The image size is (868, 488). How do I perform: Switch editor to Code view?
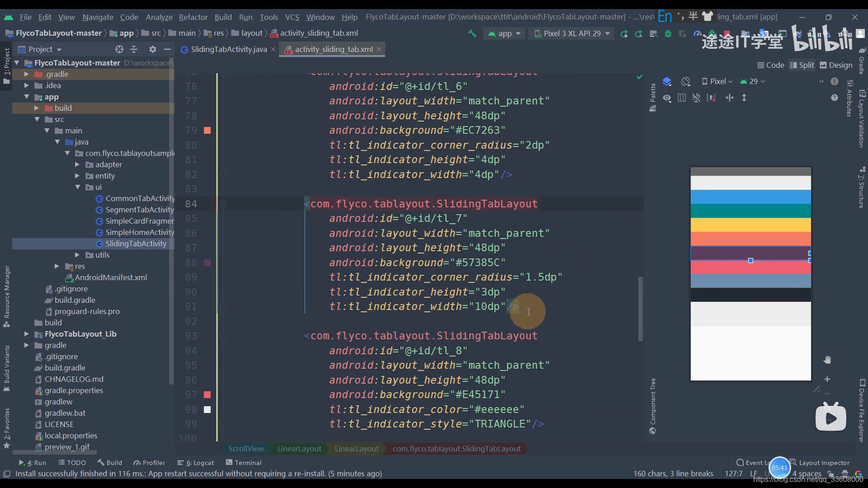771,65
